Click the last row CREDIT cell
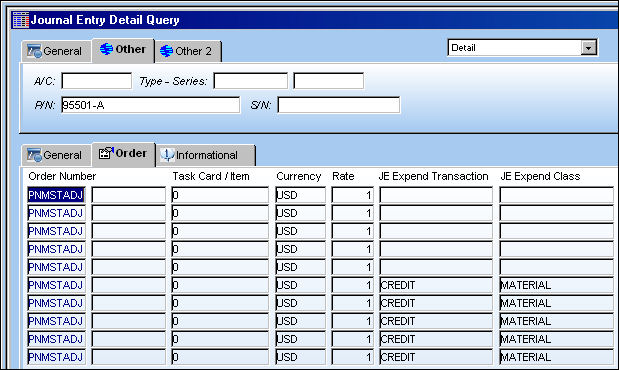This screenshot has width=619, height=370. pyautogui.click(x=436, y=357)
